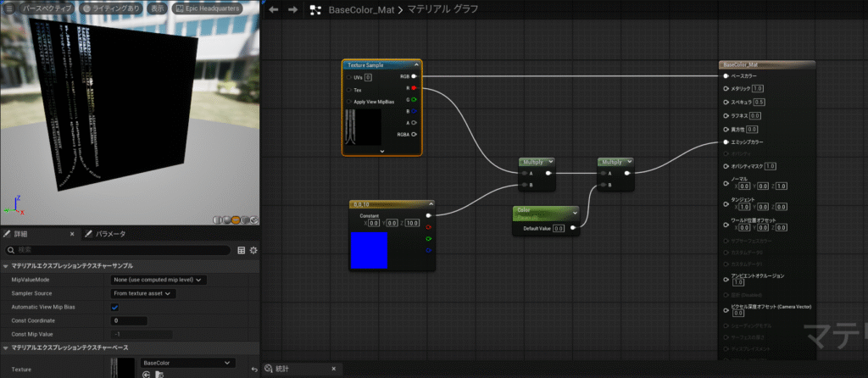868x378 pixels.
Task: Click the Metallic (メタリック) input pin
Action: (726, 88)
